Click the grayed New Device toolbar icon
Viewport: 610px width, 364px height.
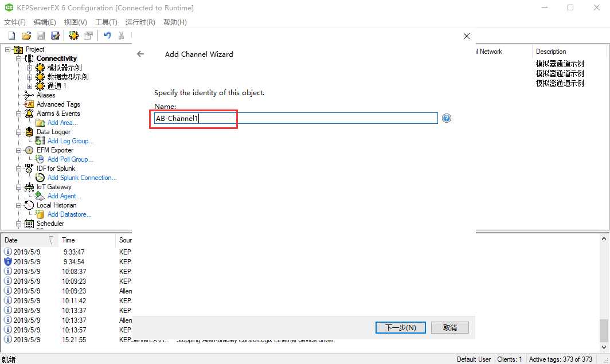tap(88, 36)
